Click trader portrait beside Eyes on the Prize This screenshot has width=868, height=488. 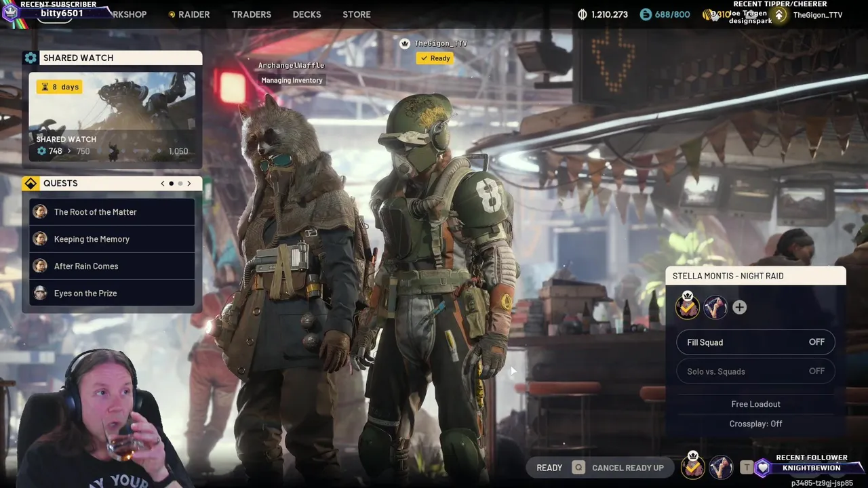(41, 293)
